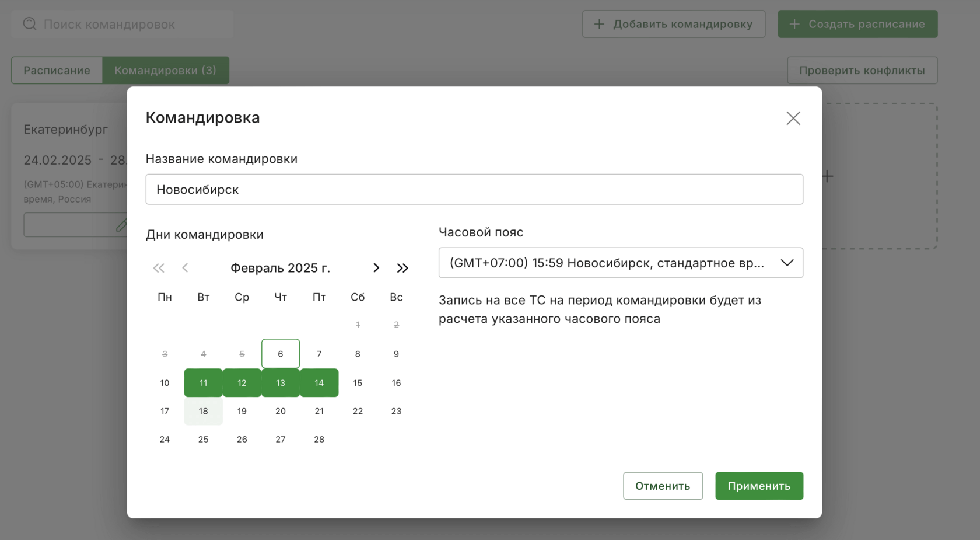This screenshot has height=540, width=980.
Task: Open the Командировки (3) tab
Action: pyautogui.click(x=165, y=70)
